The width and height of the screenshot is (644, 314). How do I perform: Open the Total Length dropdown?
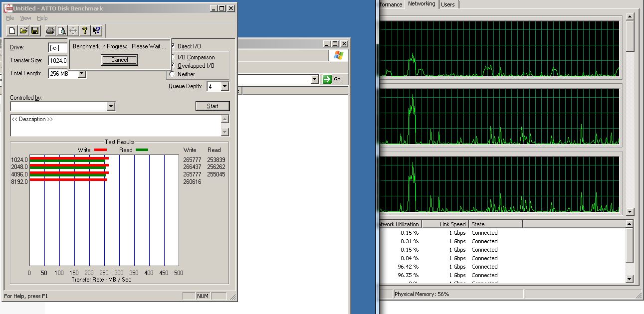coord(82,74)
